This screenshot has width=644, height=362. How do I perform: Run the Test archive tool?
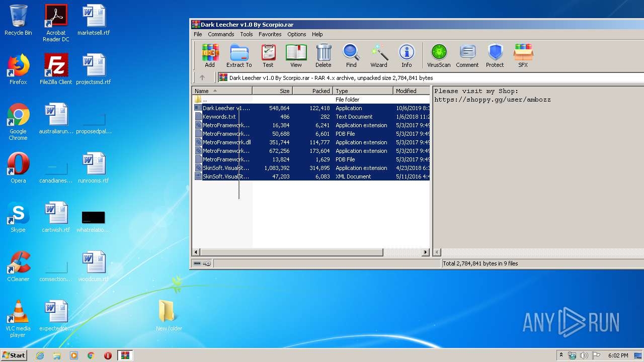point(268,55)
